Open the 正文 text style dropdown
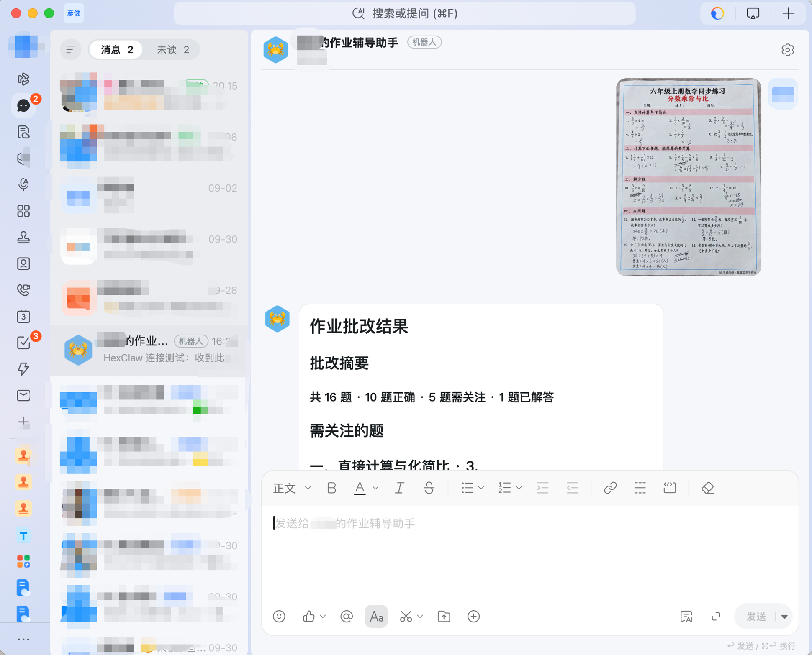This screenshot has width=812, height=655. pyautogui.click(x=292, y=488)
